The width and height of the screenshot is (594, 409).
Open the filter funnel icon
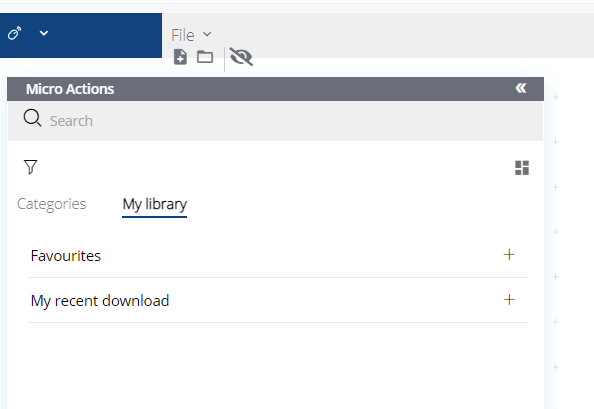pos(31,167)
